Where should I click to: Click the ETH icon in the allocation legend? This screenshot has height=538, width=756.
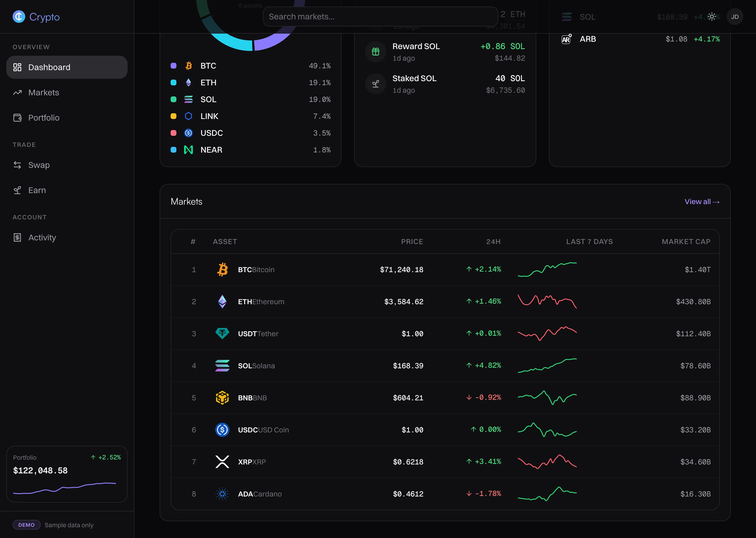[x=188, y=82]
